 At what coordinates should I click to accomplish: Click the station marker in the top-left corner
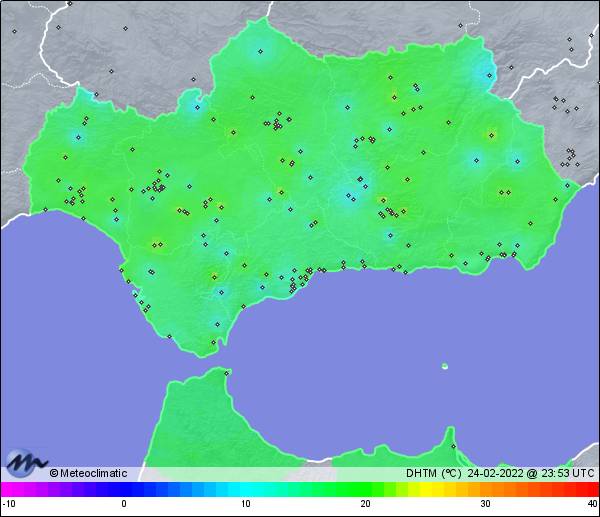[15, 31]
